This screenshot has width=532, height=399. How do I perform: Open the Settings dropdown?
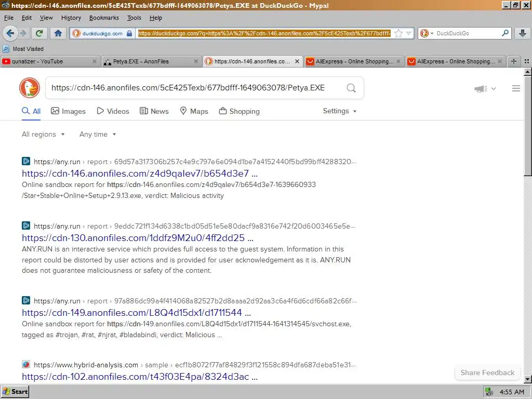[x=340, y=111]
